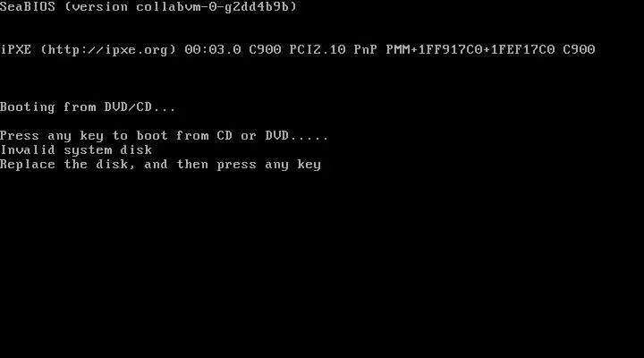Click the 'PnP' text in iPXE line
644x358 pixels.
[366, 50]
